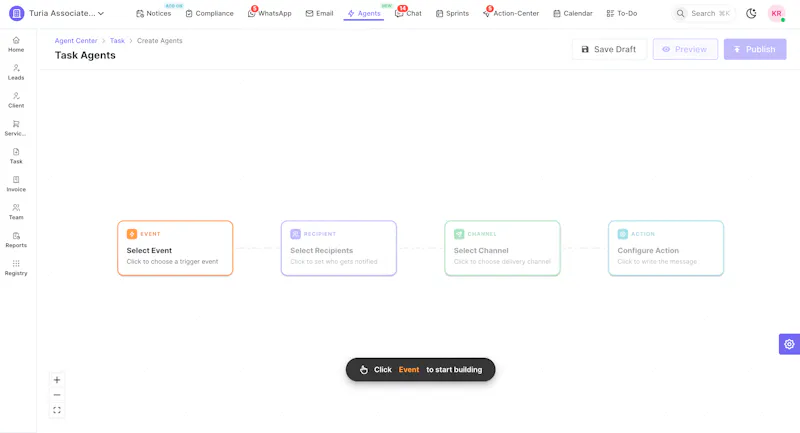Open Reports in the sidebar
This screenshot has height=433, width=800.
pos(16,240)
